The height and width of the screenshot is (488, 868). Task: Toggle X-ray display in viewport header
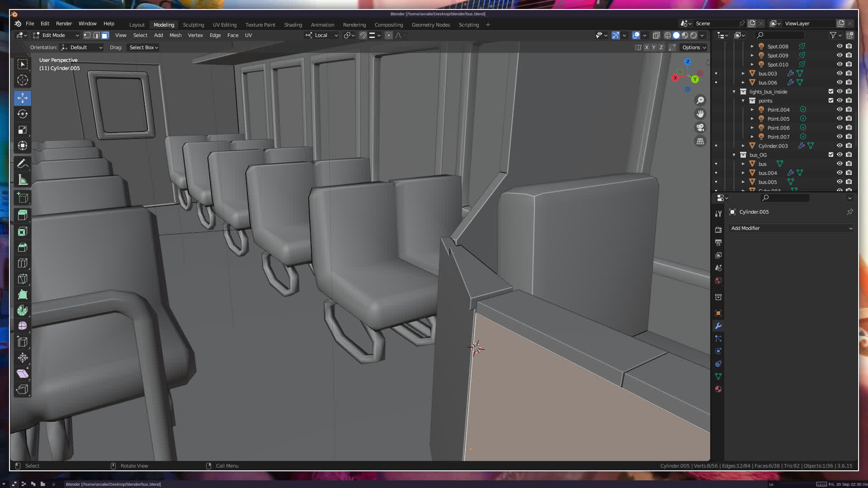[x=656, y=35]
